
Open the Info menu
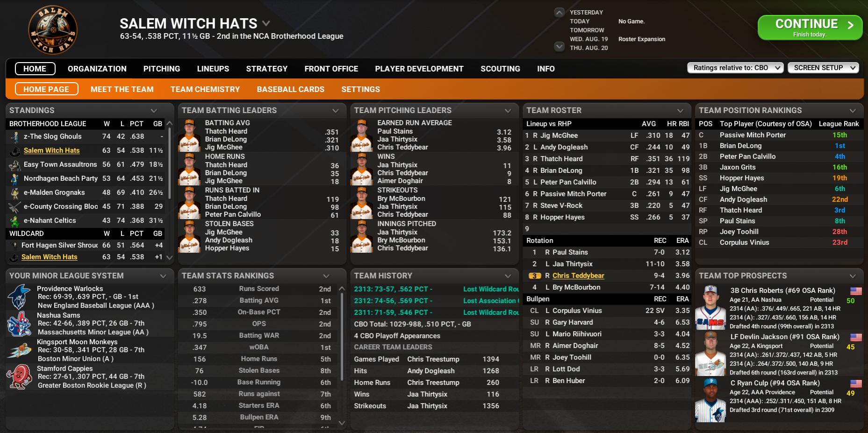tap(546, 69)
